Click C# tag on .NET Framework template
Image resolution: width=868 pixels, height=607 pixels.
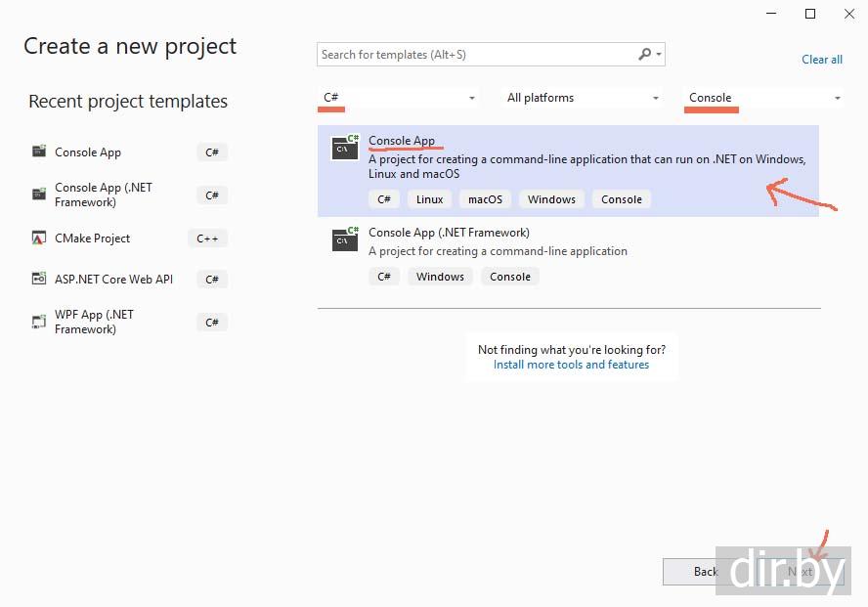pyautogui.click(x=384, y=276)
